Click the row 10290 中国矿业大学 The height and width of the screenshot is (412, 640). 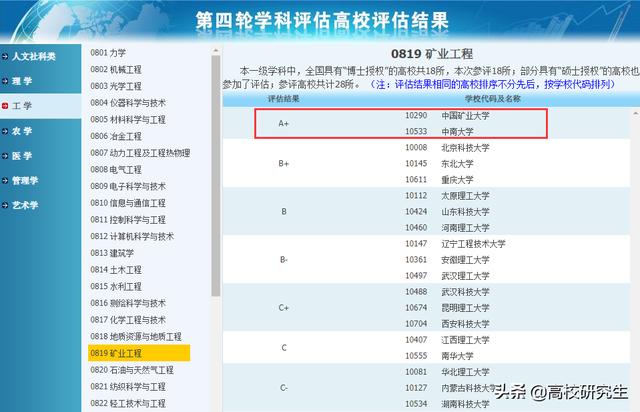coord(447,116)
